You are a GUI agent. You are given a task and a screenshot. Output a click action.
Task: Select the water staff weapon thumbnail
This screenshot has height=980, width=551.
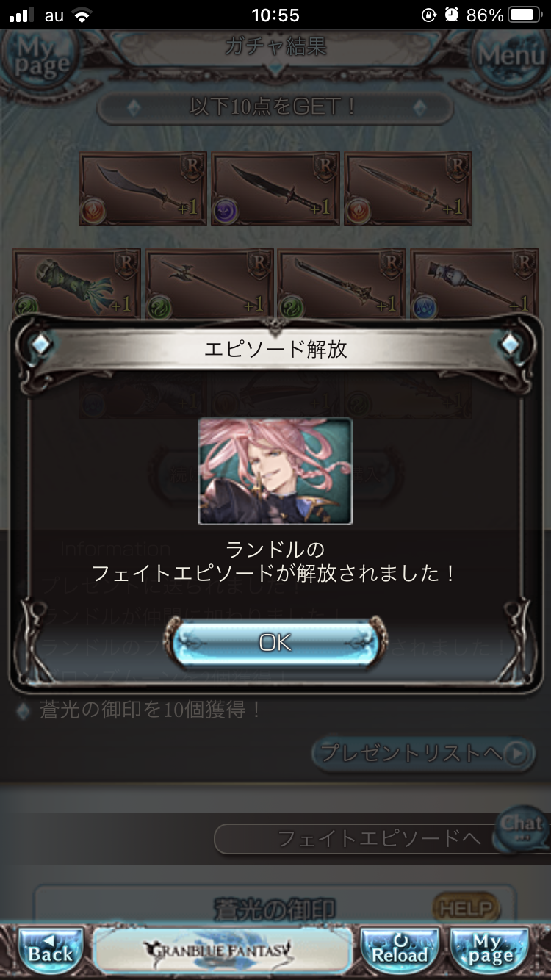click(474, 284)
